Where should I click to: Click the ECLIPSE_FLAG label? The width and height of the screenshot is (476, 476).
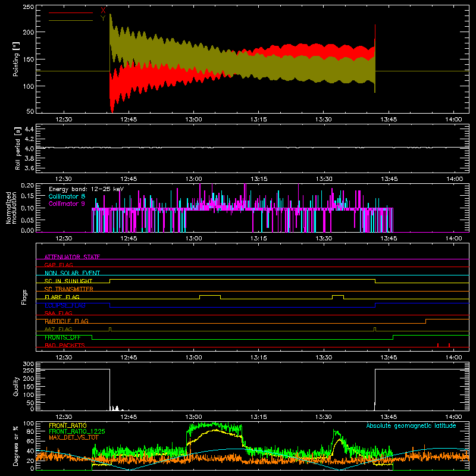(x=65, y=305)
